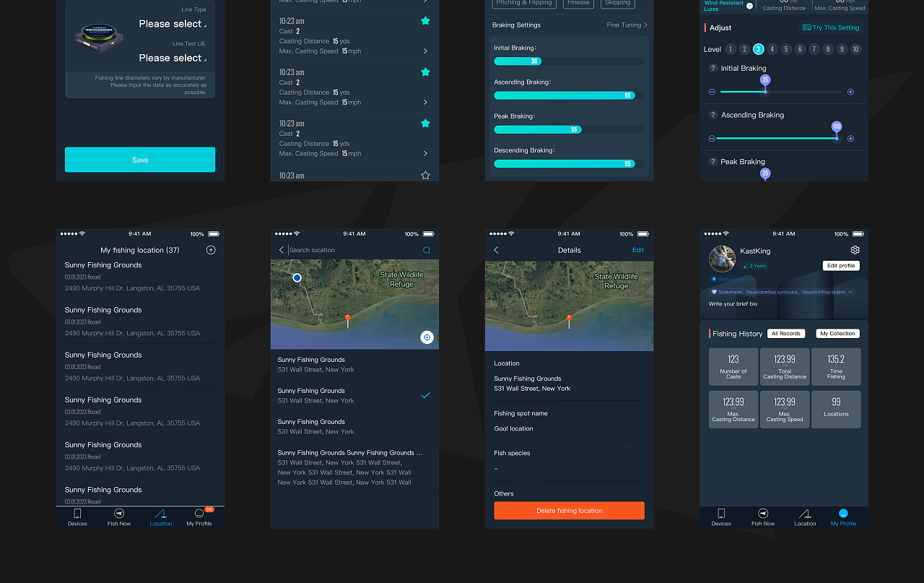Screen dimensions: 924x583
Task: Tap the battery icon in the Details screen status bar
Action: (x=644, y=234)
